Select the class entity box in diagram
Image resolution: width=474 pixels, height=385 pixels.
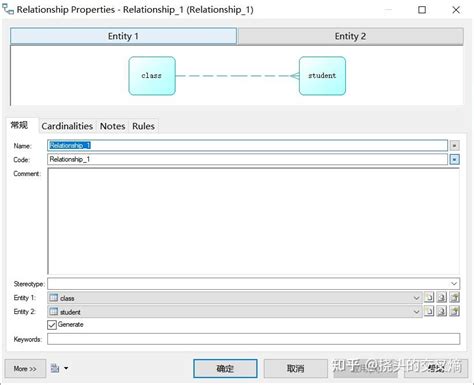152,76
